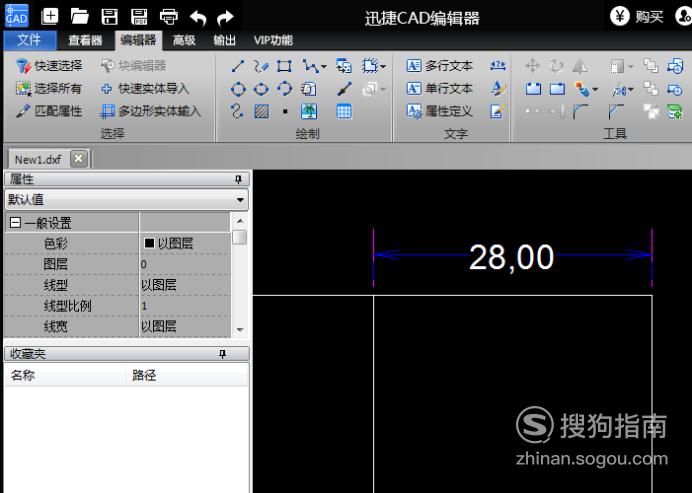Select the Rectangle drawing tool
This screenshot has width=692, height=493.
tap(284, 66)
